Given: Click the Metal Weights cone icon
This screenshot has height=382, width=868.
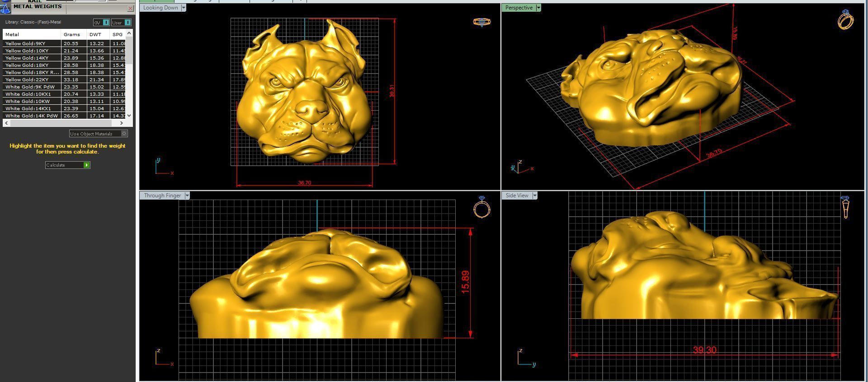Looking at the screenshot, I should tap(5, 8).
